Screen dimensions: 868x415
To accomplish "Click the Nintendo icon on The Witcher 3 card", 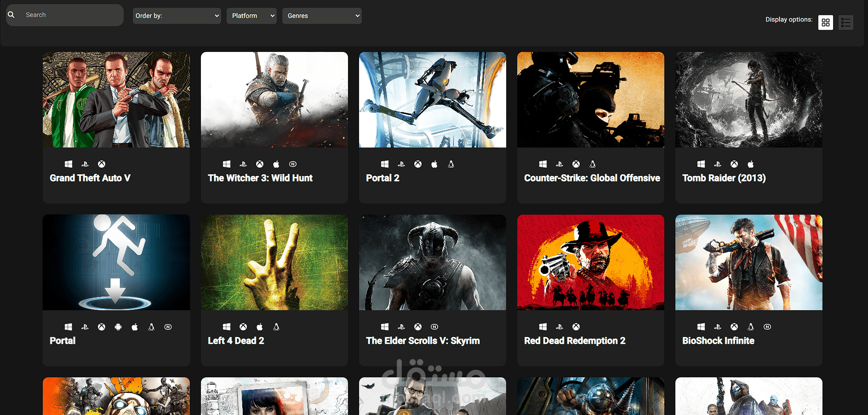I will (293, 164).
